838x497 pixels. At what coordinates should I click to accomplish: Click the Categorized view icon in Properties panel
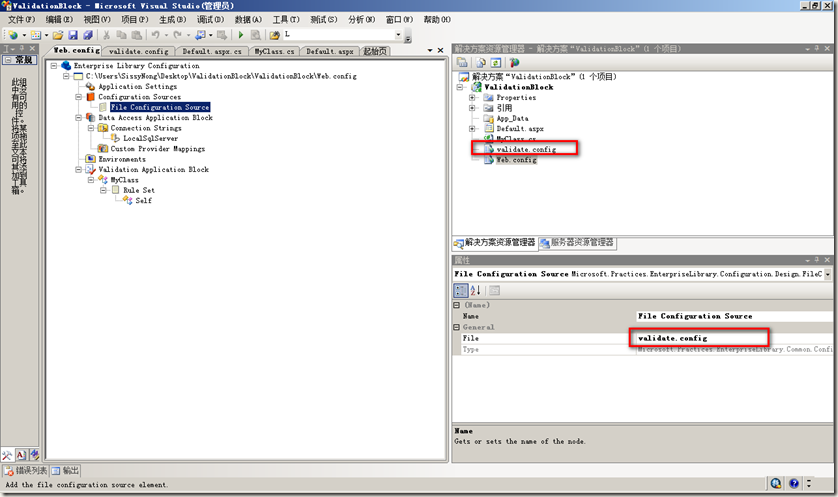pos(461,290)
